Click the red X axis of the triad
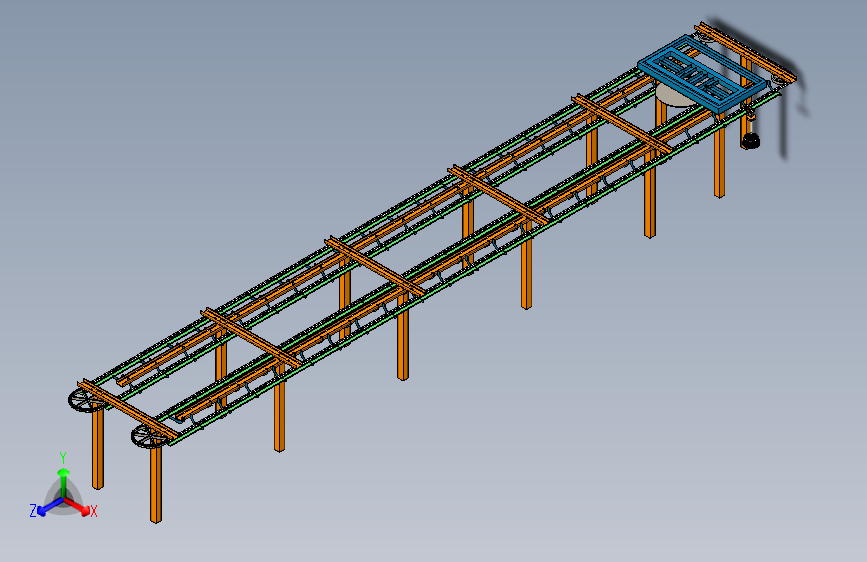 pos(77,507)
